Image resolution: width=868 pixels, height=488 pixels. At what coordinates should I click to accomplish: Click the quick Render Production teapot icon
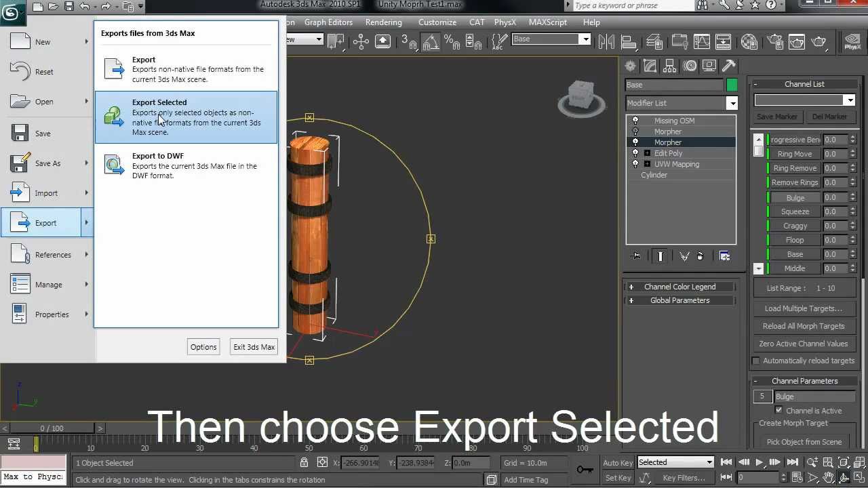coord(819,42)
